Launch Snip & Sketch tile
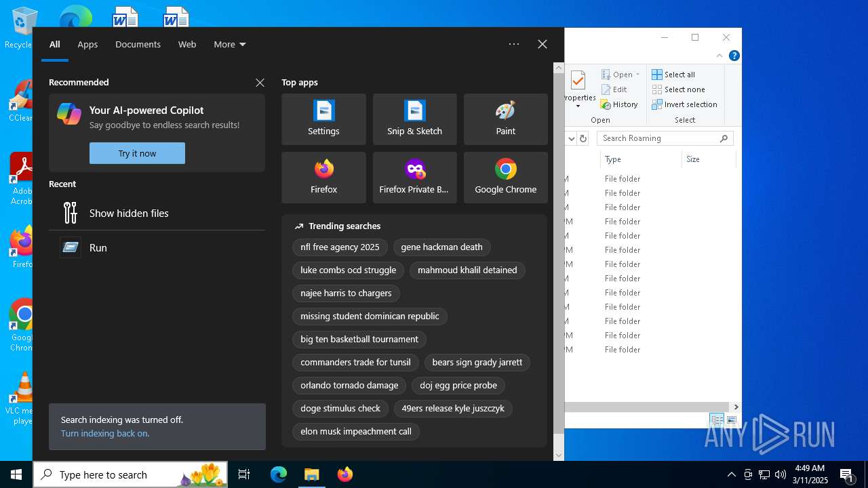868x488 pixels. coord(414,119)
